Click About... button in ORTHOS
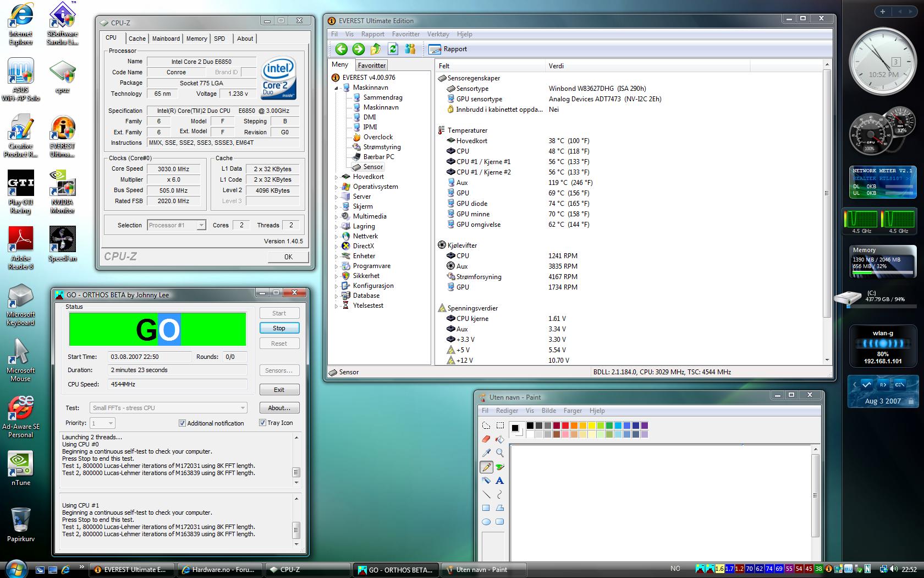This screenshot has width=924, height=578. (279, 408)
